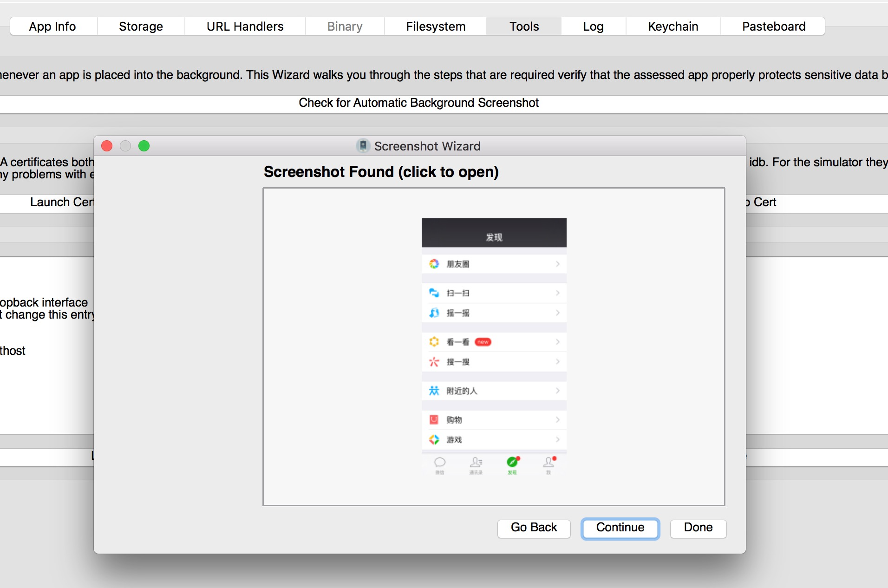Click the 发现 header title in screenshot

pos(494,237)
